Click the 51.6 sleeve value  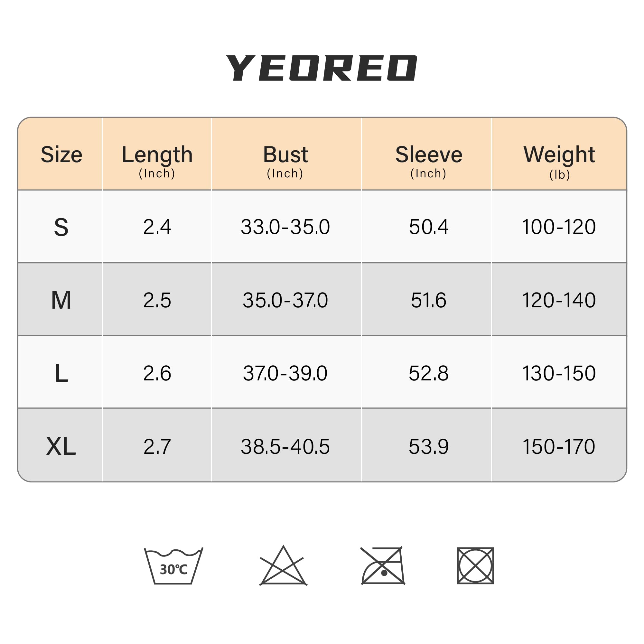pos(428,300)
